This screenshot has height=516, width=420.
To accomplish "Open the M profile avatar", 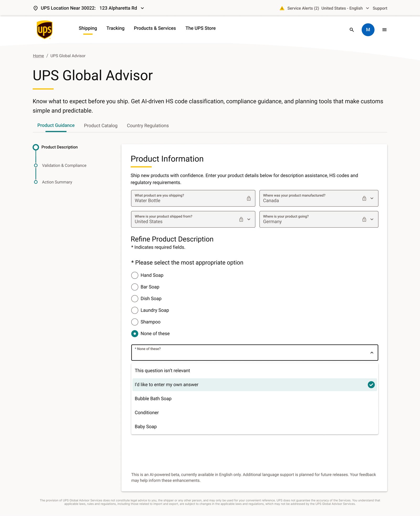I will point(368,30).
